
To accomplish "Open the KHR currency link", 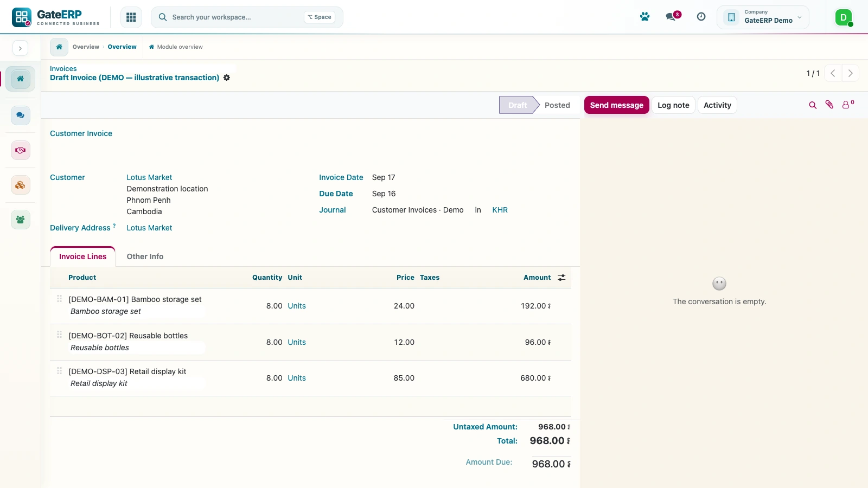I will tap(500, 210).
